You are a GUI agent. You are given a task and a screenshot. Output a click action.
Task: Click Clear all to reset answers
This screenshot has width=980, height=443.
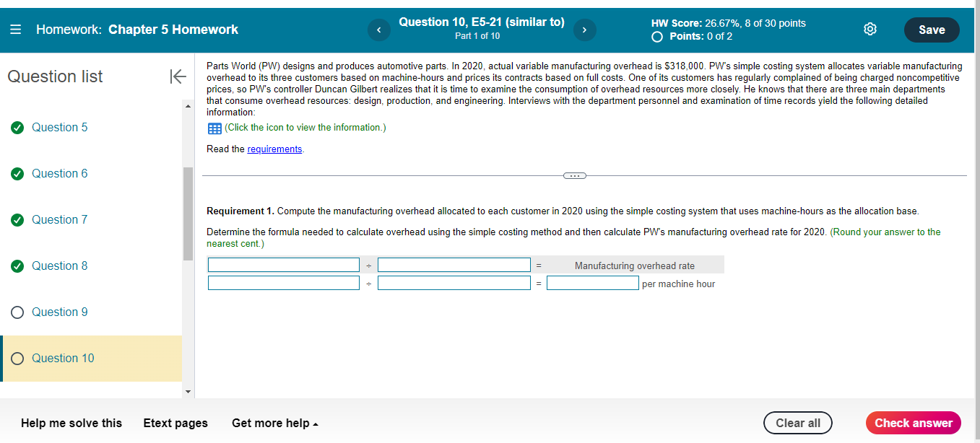pyautogui.click(x=797, y=423)
